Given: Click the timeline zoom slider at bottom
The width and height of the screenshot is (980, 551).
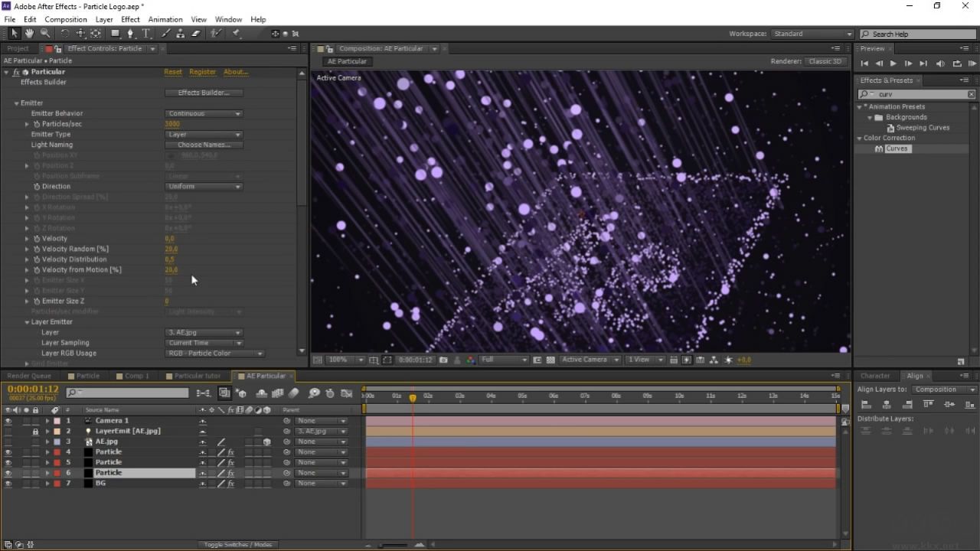Looking at the screenshot, I should [x=394, y=545].
